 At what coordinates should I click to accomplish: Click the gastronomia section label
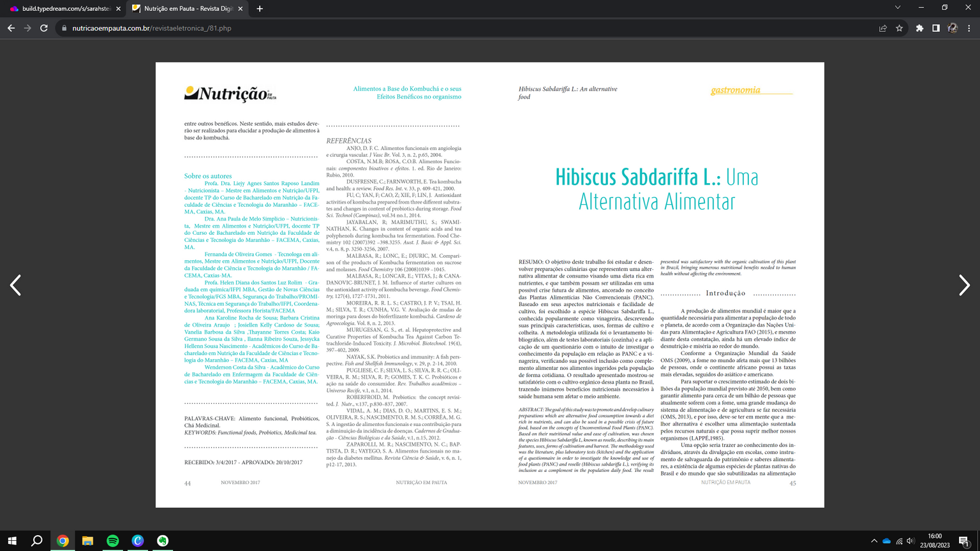(x=736, y=90)
